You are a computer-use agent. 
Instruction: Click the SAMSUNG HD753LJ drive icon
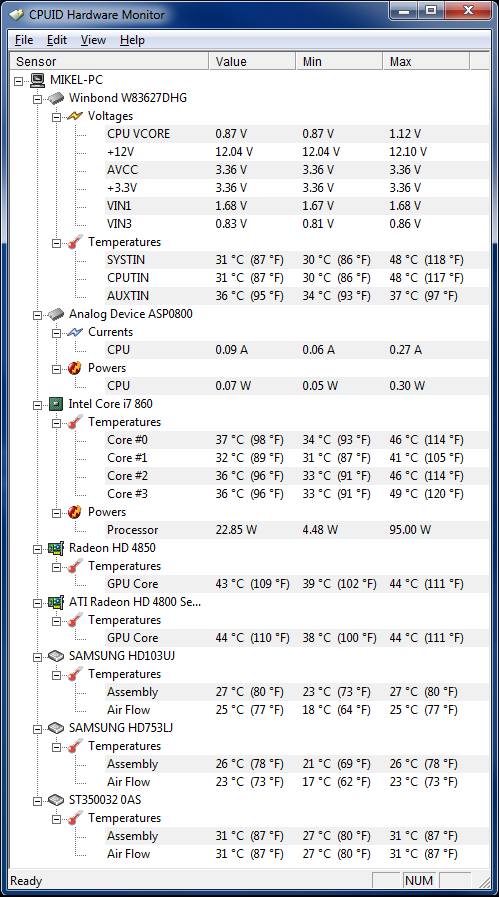click(56, 728)
